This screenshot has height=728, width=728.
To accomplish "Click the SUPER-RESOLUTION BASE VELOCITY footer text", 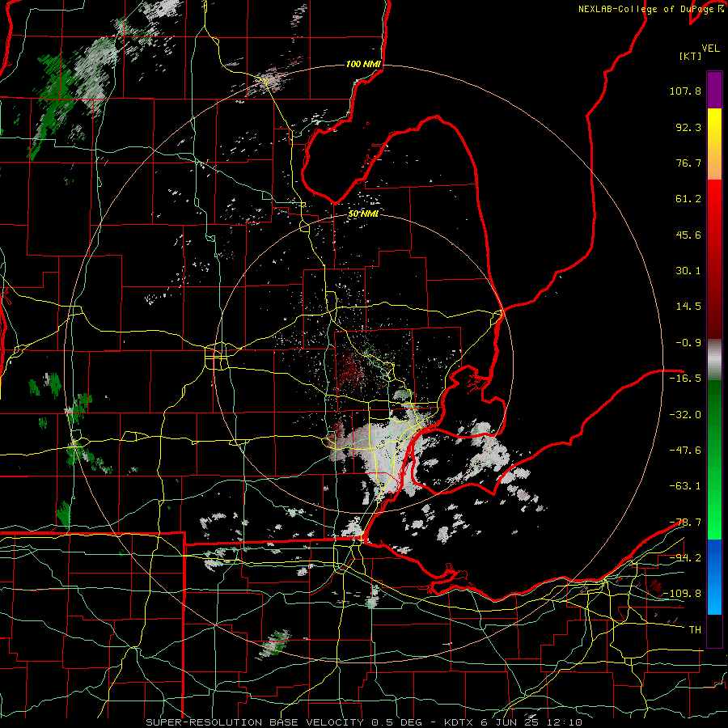I will [x=255, y=722].
